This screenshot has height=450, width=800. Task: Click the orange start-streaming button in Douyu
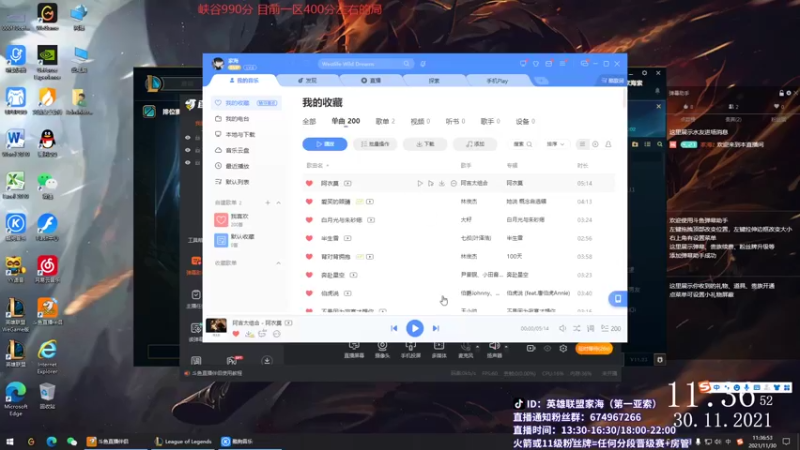[x=594, y=348]
